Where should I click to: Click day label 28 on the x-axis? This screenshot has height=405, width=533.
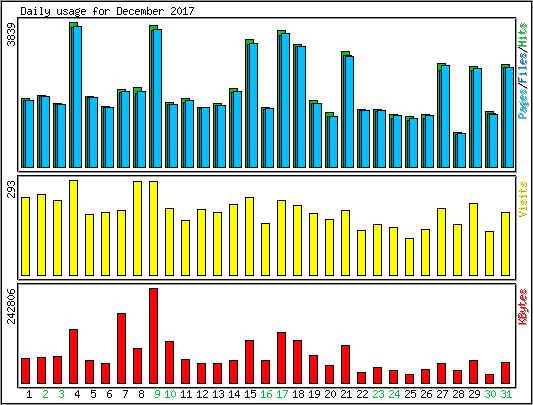click(458, 394)
